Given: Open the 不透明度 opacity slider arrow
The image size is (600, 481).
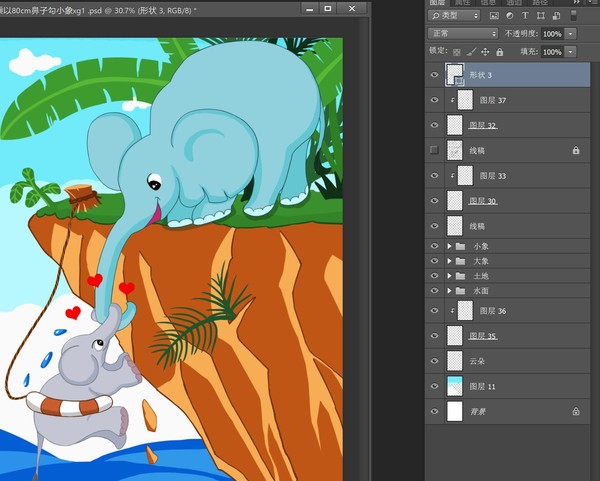Looking at the screenshot, I should [x=571, y=34].
